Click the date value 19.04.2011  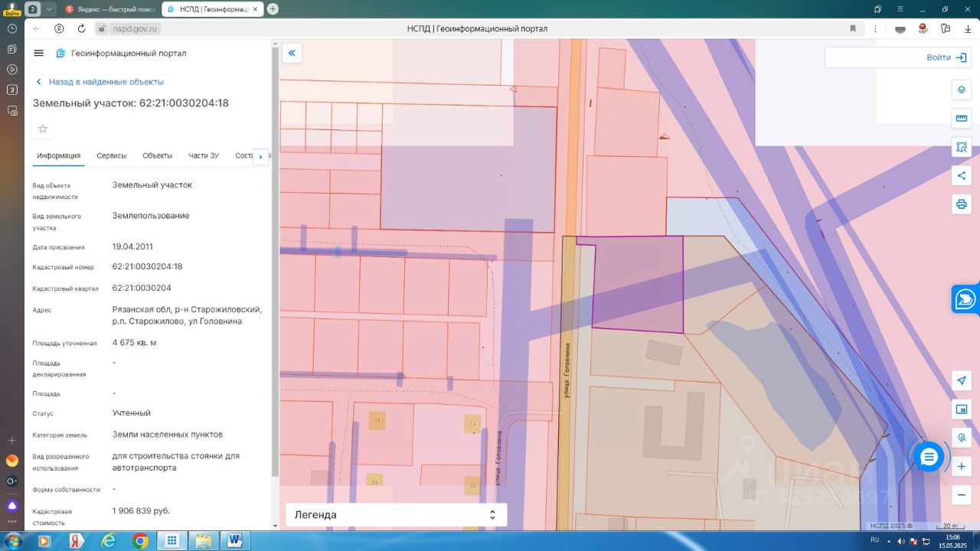pos(132,246)
